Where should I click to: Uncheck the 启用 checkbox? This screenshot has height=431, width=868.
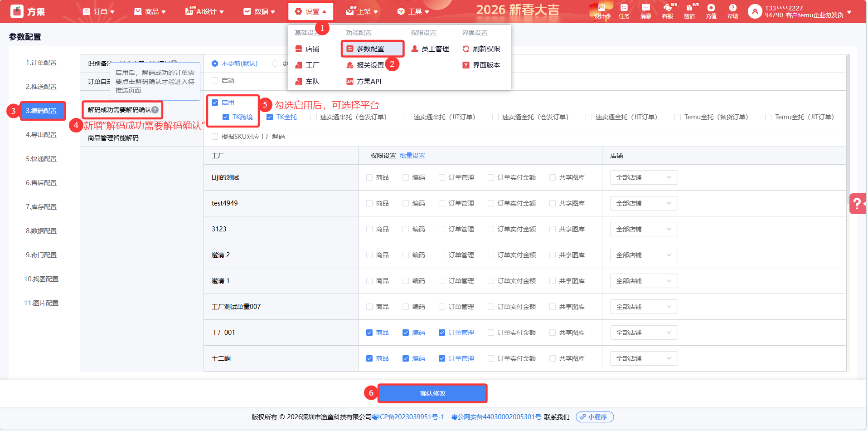coord(215,103)
